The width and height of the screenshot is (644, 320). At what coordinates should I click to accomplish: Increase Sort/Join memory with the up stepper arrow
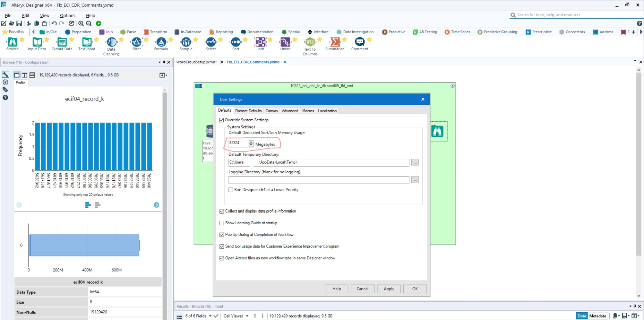(x=251, y=141)
